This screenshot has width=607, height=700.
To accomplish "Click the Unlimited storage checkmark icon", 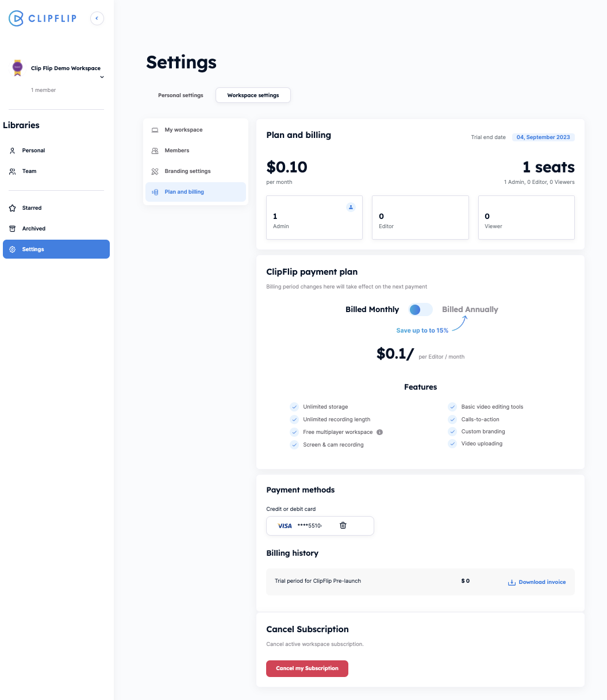I will 294,407.
